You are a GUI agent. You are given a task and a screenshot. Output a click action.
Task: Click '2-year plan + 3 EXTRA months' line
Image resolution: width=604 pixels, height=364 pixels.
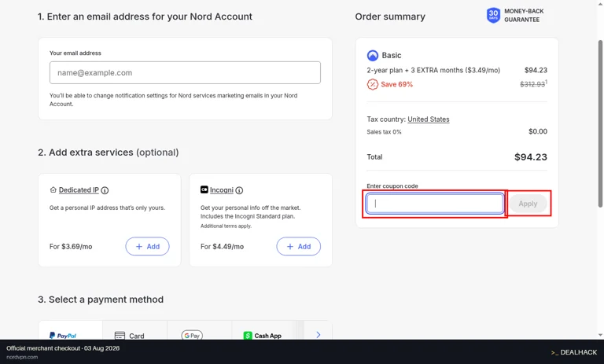click(433, 70)
